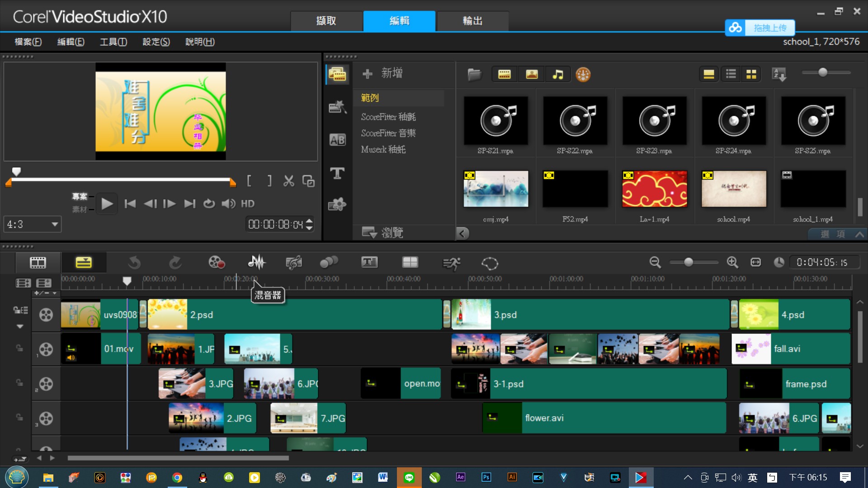Open system tray hidden icons chevron
Screen dimensions: 868x488
pyautogui.click(x=688, y=478)
